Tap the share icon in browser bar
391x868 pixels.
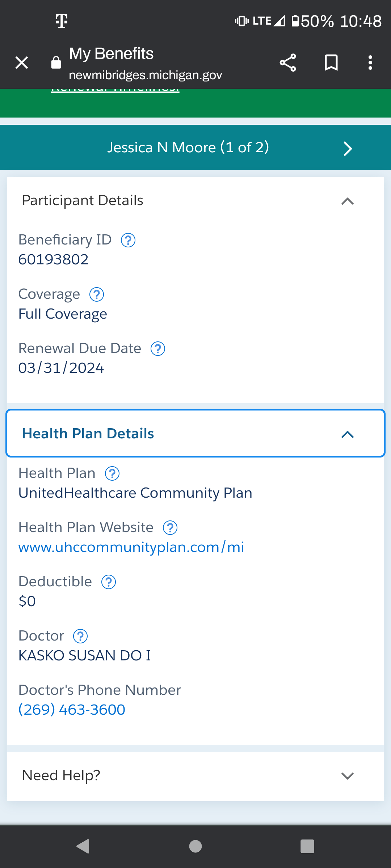[288, 63]
